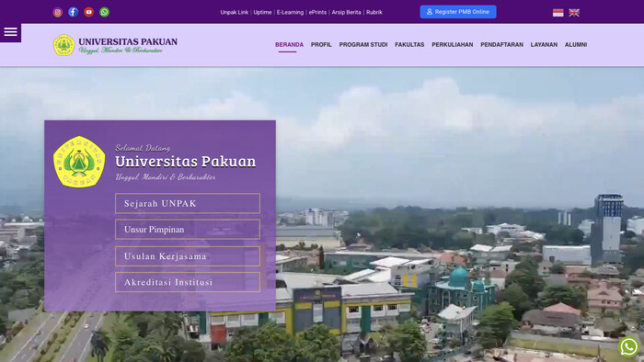644x362 pixels.
Task: Open the Pendaftaran menu
Action: point(502,45)
